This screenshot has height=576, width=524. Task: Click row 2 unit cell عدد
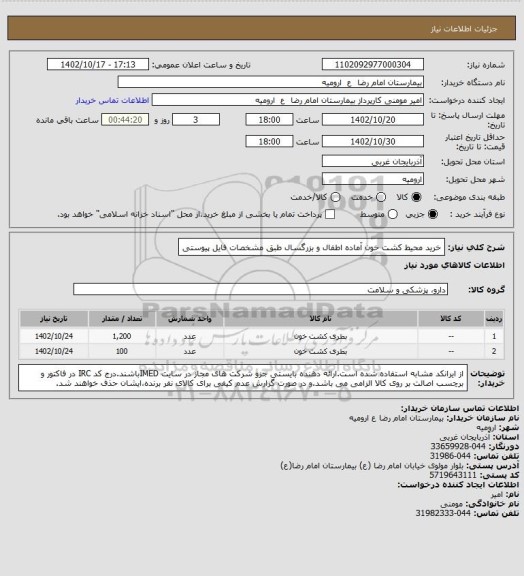pyautogui.click(x=190, y=351)
